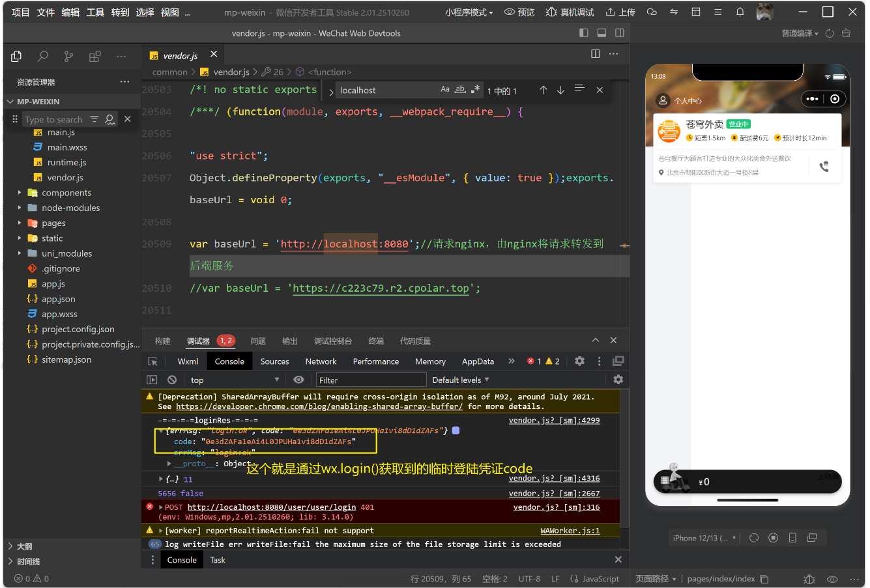Detach simulator window icon
This screenshot has width=870, height=588.
point(812,538)
